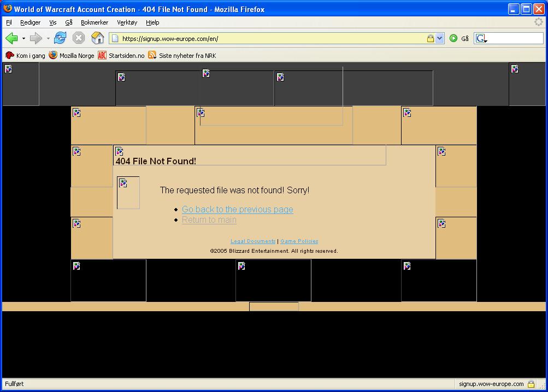Maximize the Firefox window
Image resolution: width=548 pixels, height=392 pixels.
tap(526, 9)
